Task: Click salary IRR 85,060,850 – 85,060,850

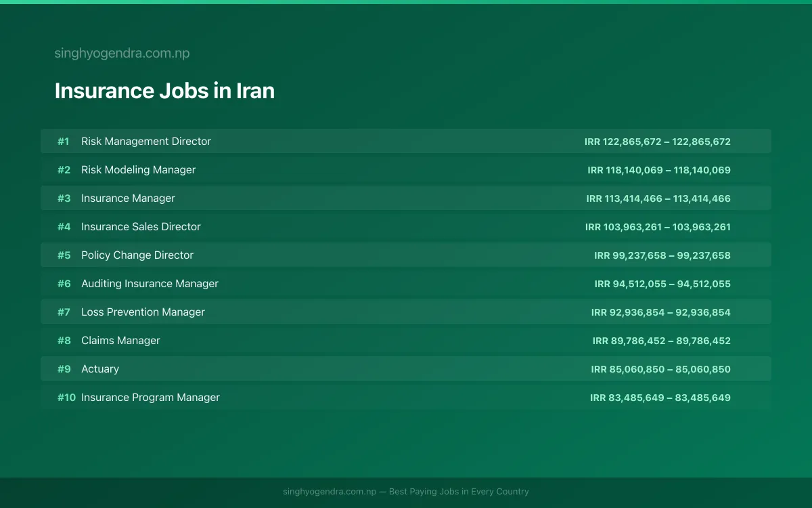Action: coord(661,369)
